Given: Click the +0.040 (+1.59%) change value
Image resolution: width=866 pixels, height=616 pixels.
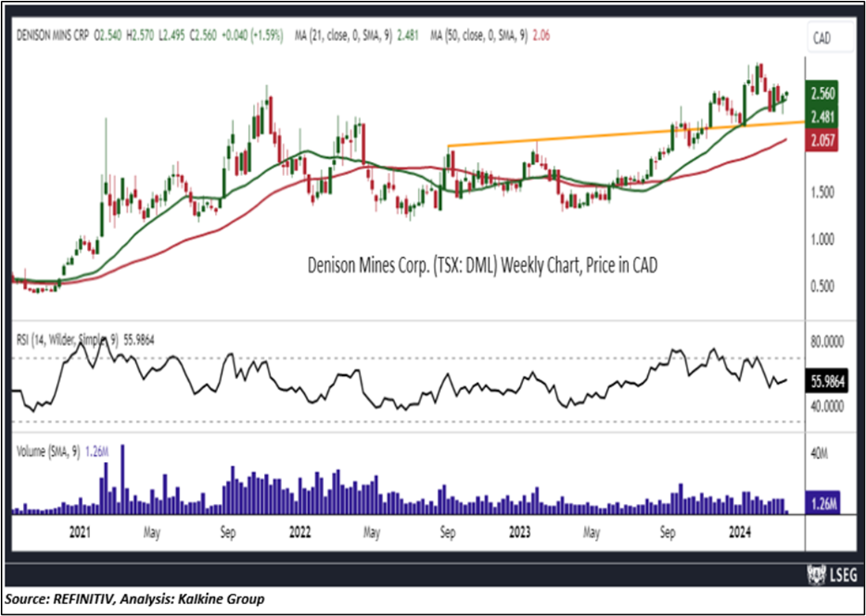Looking at the screenshot, I should click(253, 36).
